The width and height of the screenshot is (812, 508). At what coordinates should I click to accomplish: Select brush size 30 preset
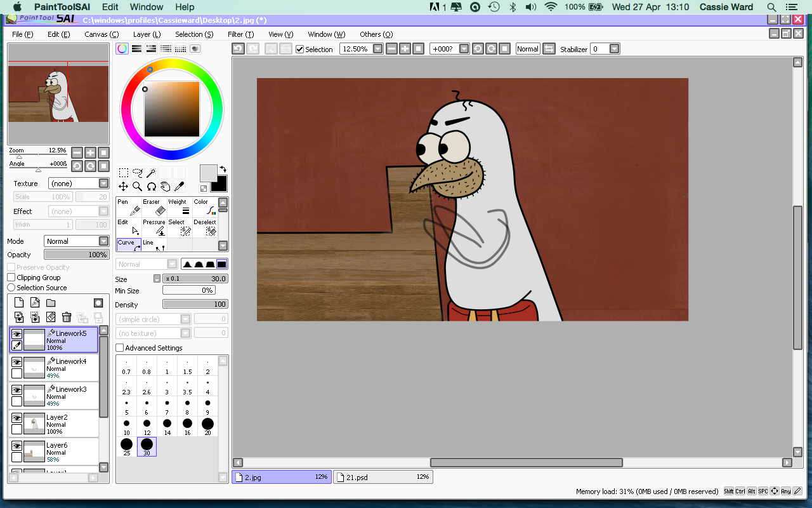147,446
